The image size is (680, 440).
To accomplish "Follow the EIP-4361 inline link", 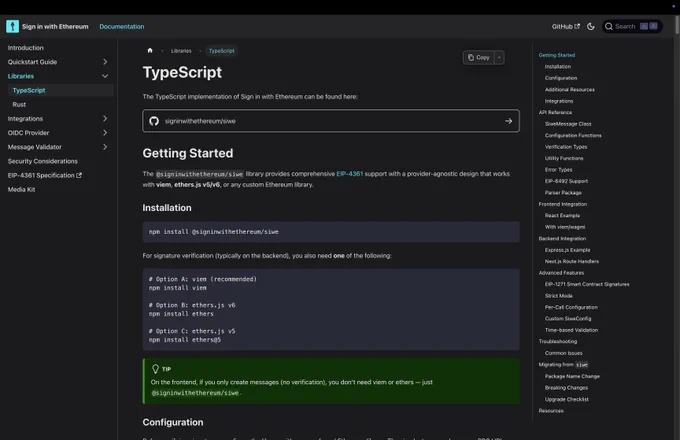I will 350,174.
